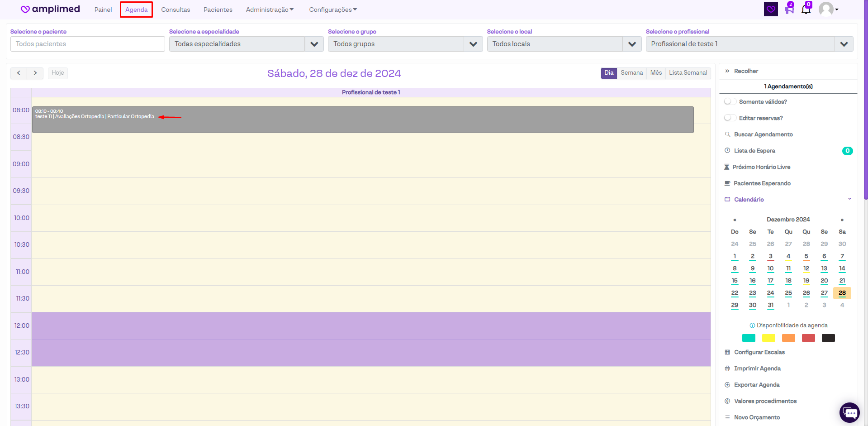Turn on Editar reservas switch
The width and height of the screenshot is (868, 426).
coord(730,118)
